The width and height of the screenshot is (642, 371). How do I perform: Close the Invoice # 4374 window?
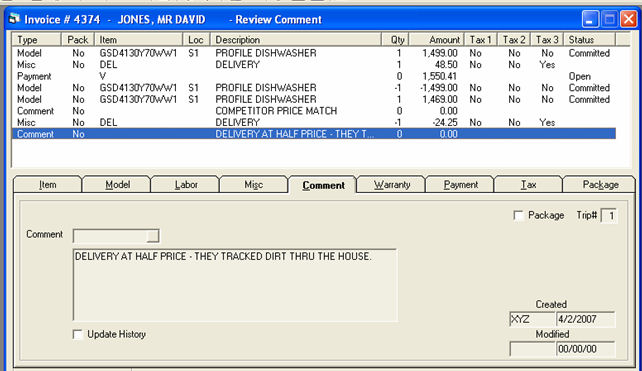pos(628,19)
